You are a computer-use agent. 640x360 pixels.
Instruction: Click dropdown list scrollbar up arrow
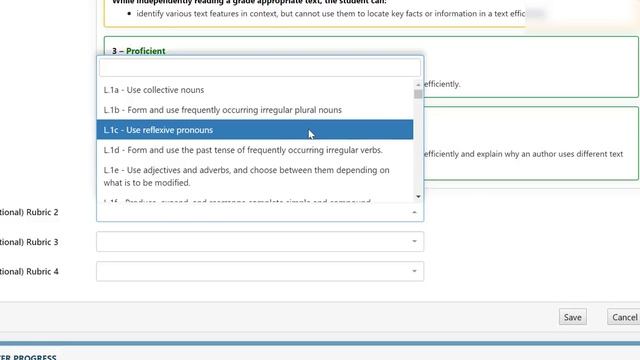point(418,84)
